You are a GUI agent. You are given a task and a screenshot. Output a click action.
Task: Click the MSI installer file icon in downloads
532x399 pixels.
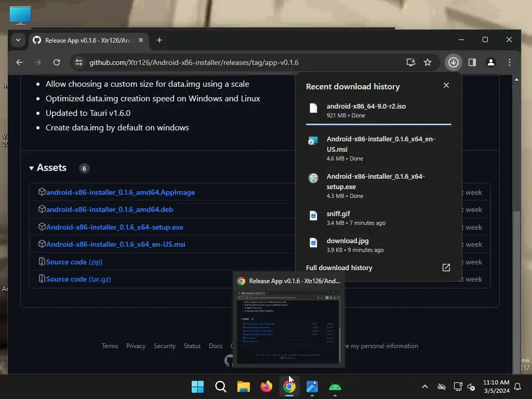[313, 140]
